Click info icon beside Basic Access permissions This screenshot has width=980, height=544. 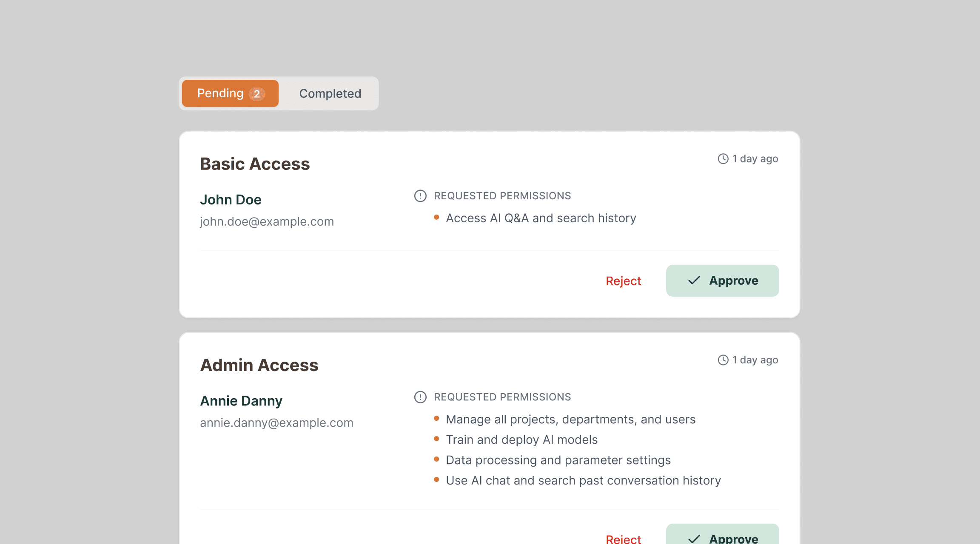(x=420, y=196)
